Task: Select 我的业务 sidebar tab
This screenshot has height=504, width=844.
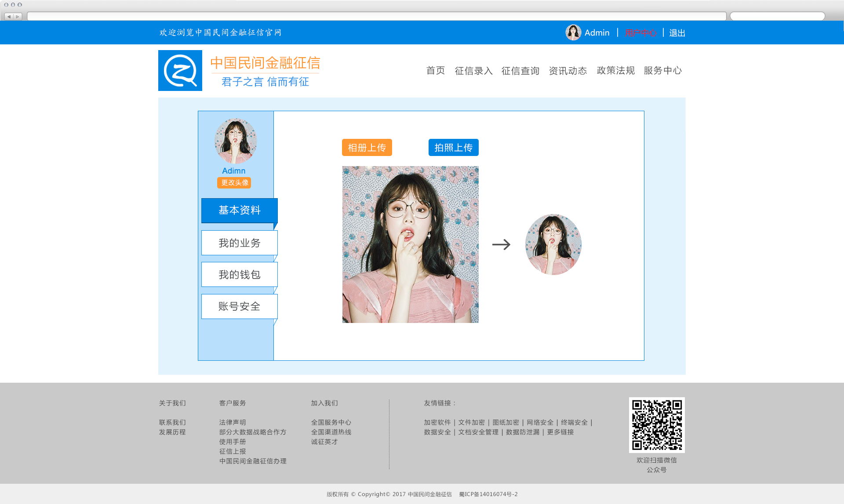Action: (240, 243)
